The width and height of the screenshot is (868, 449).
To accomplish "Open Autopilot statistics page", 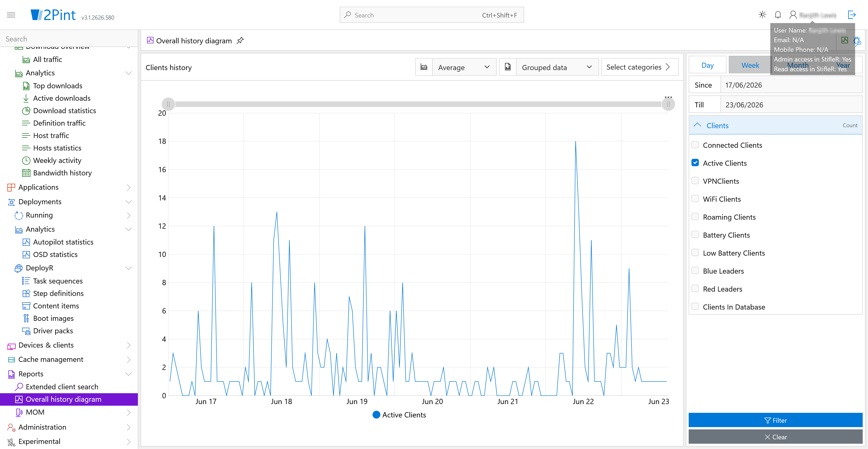I will (63, 242).
